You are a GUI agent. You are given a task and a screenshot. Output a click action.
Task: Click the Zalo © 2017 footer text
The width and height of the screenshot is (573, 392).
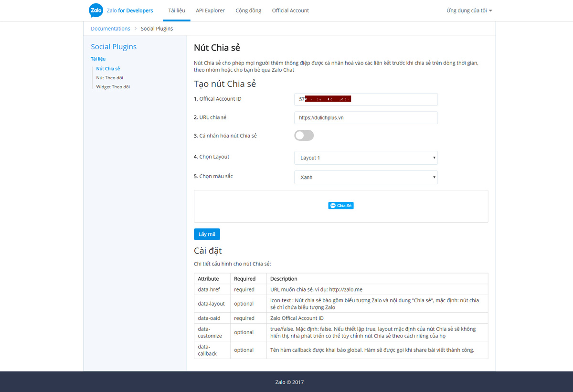pos(289,382)
